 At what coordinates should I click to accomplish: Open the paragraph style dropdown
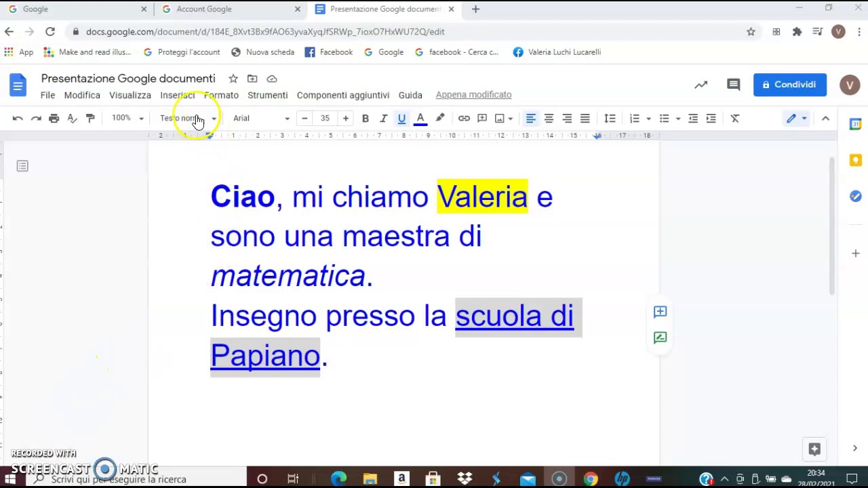click(188, 119)
